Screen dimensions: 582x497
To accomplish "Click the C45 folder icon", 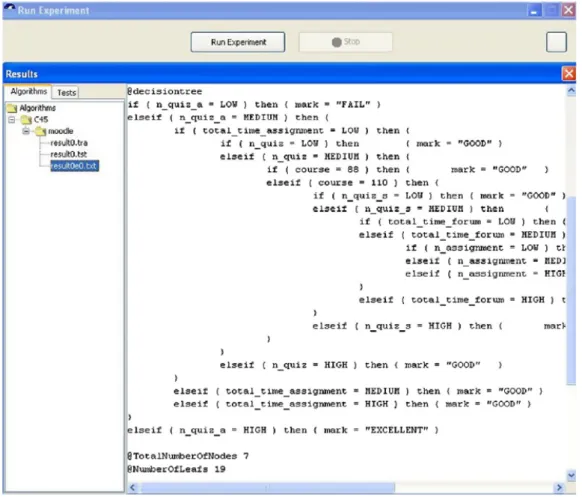I will point(26,120).
